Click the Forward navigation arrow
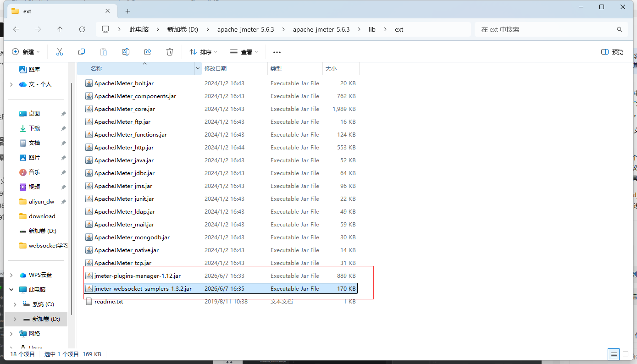637x364 pixels. point(38,29)
